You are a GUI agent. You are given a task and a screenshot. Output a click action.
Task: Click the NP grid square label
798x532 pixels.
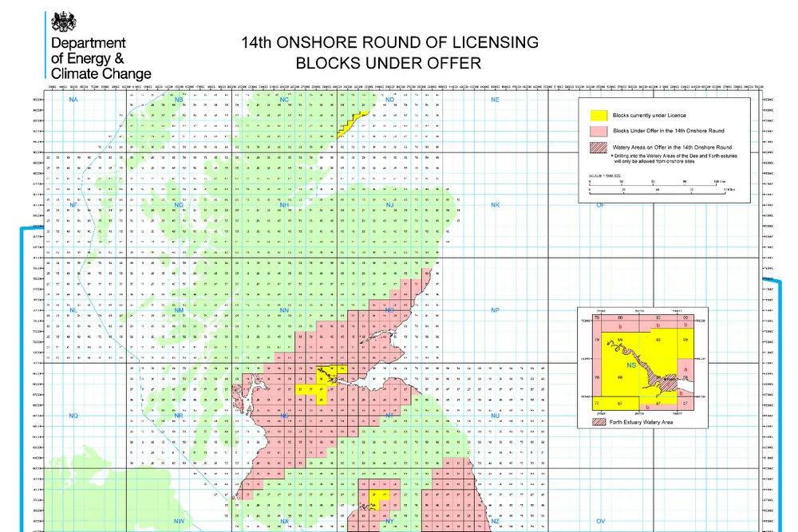point(495,310)
